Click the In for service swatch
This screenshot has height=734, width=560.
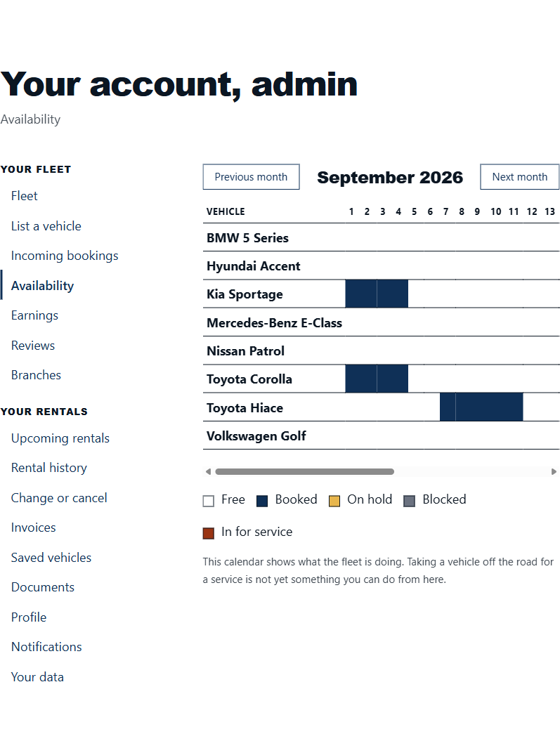coord(209,533)
